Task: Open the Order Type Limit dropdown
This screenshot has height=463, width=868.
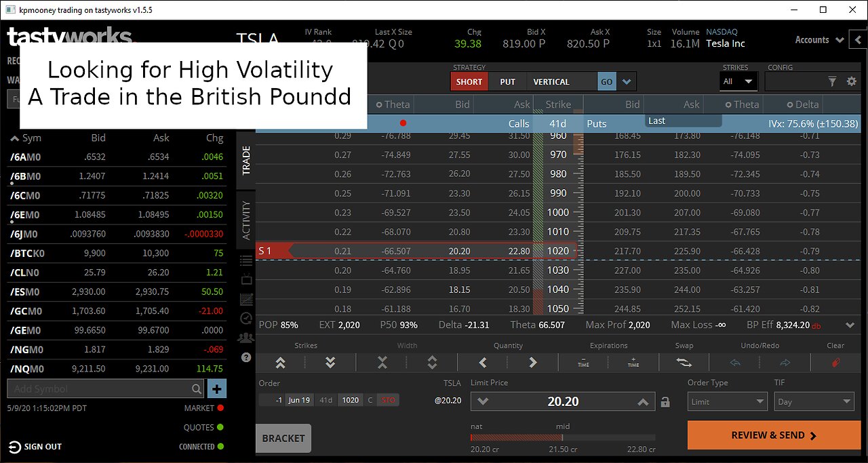Action: pyautogui.click(x=728, y=402)
